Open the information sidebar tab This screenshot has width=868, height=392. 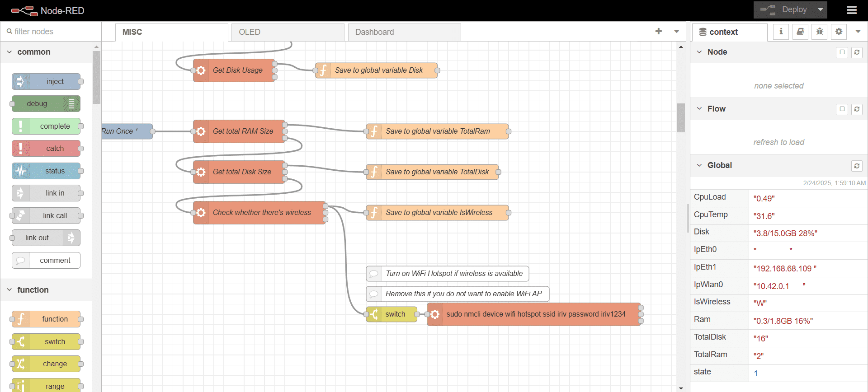click(781, 32)
